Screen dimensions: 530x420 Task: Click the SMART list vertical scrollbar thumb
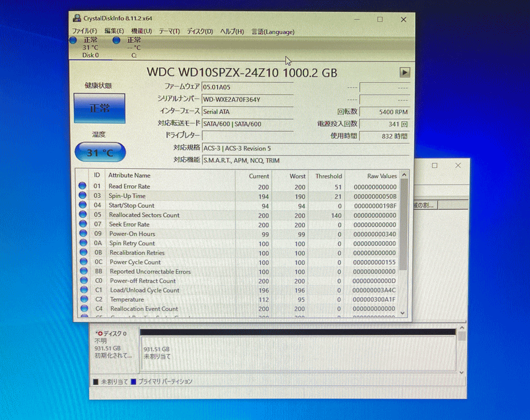tap(404, 224)
